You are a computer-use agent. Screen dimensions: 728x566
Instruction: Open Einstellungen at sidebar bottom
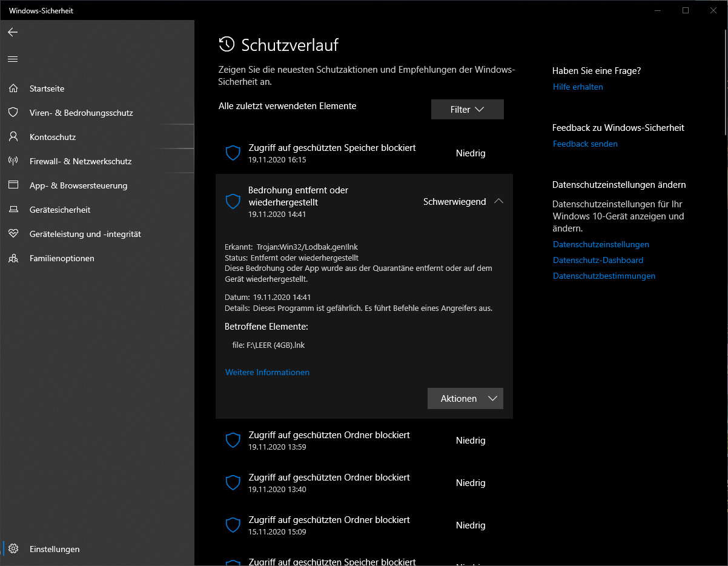click(97, 549)
